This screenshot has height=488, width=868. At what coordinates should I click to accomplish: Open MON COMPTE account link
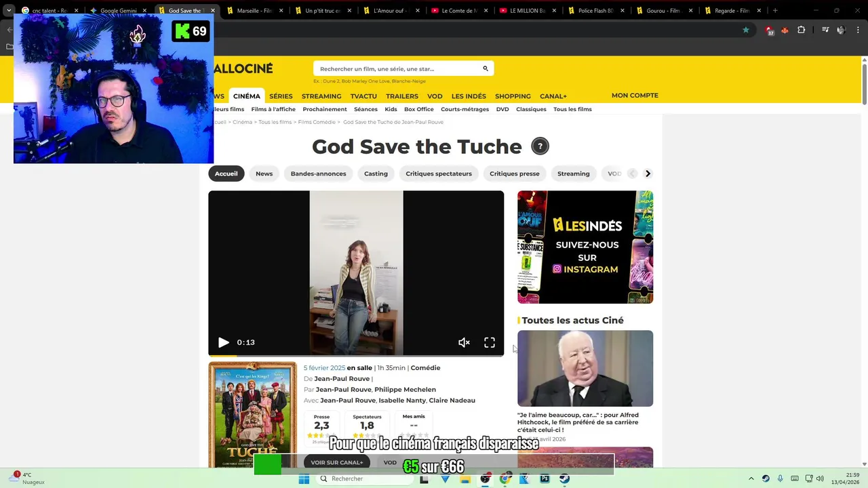click(635, 96)
